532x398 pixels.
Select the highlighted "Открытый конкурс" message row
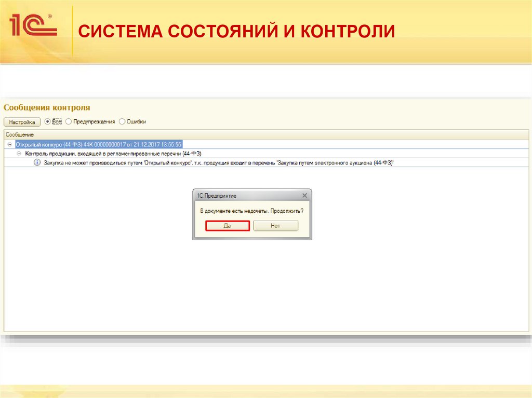104,143
